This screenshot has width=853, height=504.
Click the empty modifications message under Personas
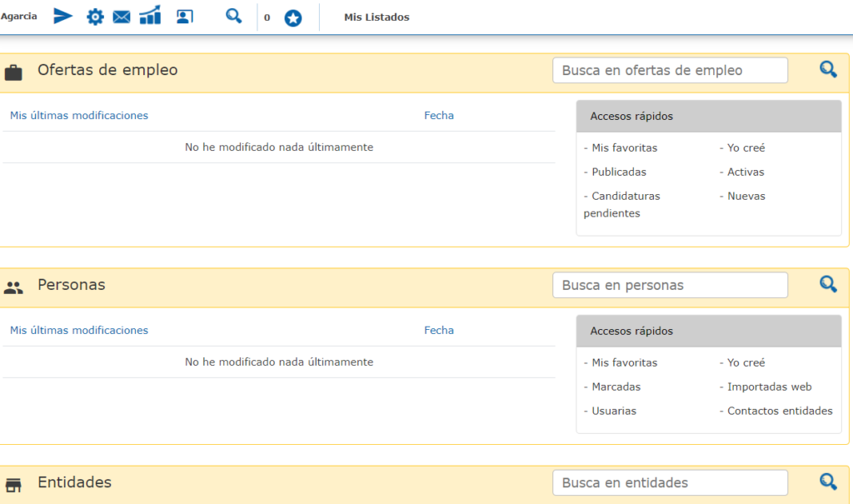[279, 362]
